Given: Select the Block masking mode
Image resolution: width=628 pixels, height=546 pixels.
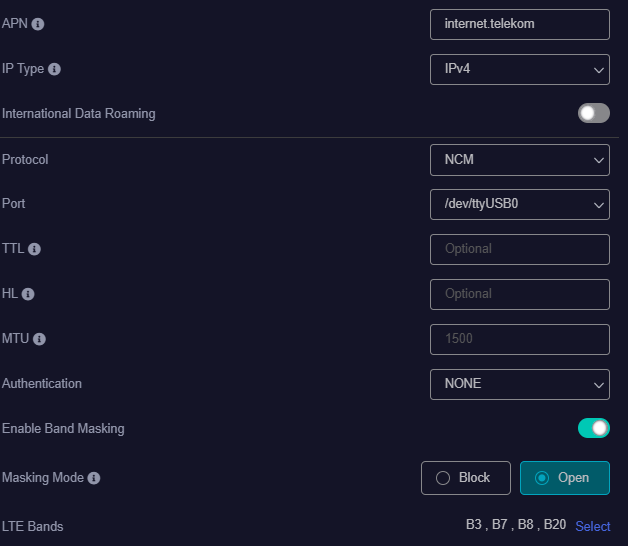Looking at the screenshot, I should pyautogui.click(x=465, y=478).
